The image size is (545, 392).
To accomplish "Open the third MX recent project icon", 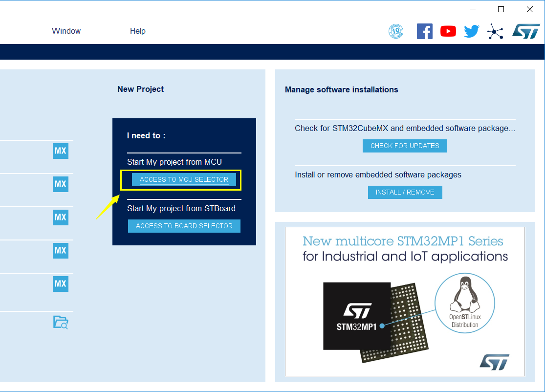I will tap(61, 217).
